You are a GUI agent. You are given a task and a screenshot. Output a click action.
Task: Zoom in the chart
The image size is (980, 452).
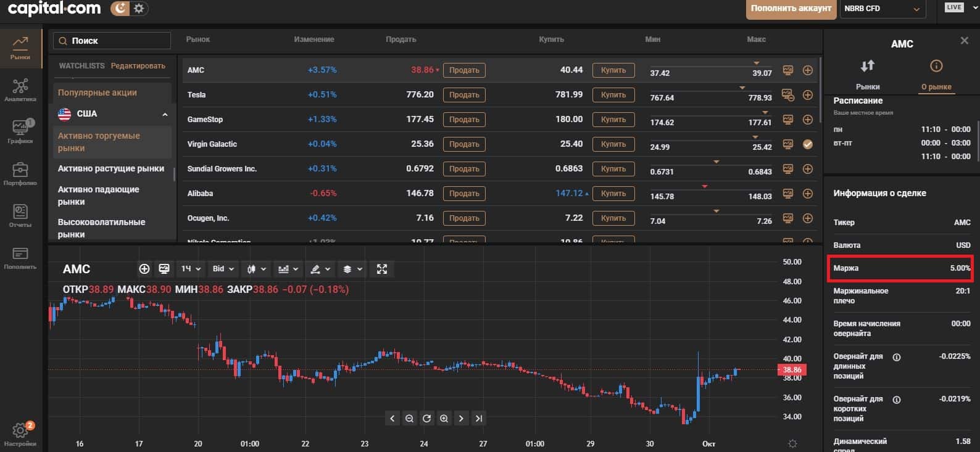coord(444,418)
